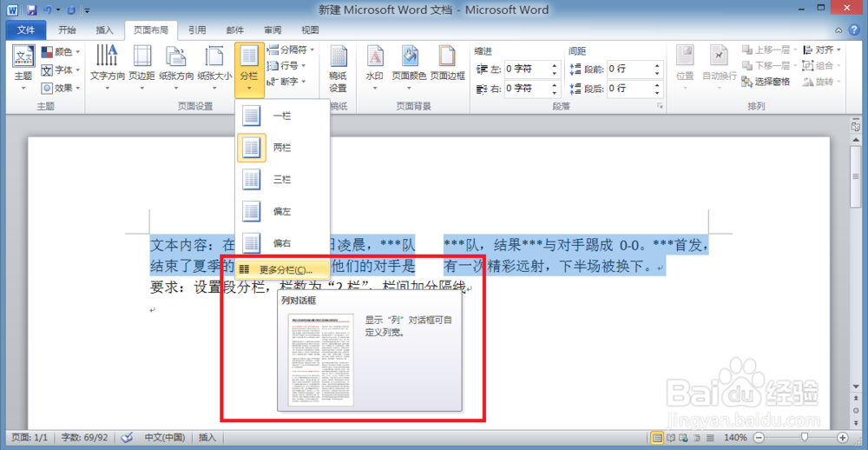Viewport: 868px width, 450px height.
Task: Open the Selection Pane (选择窗格)
Action: pos(766,82)
